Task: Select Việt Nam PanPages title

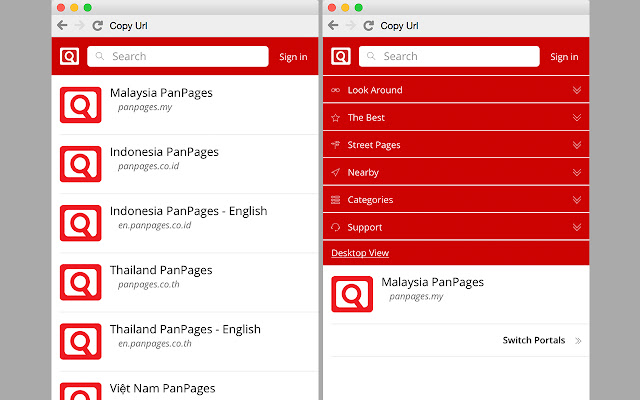Action: [162, 388]
